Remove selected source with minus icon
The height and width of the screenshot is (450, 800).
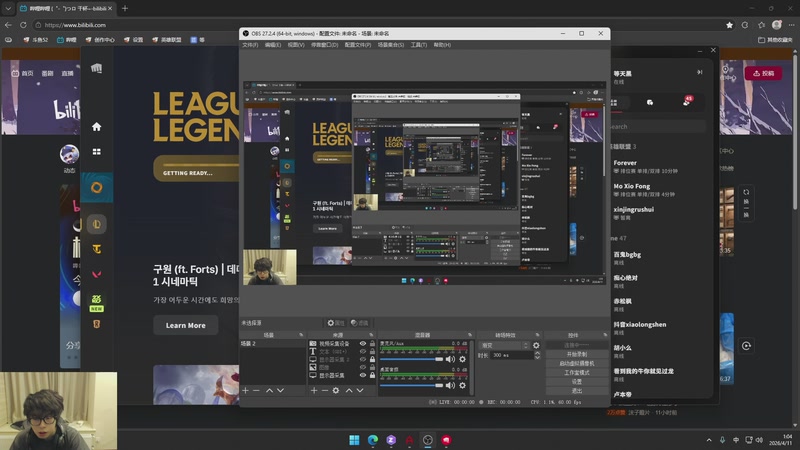pos(324,390)
